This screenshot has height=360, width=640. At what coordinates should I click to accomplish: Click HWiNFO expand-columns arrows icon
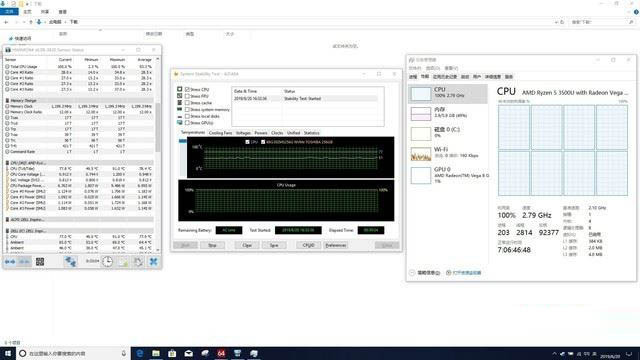point(10,262)
